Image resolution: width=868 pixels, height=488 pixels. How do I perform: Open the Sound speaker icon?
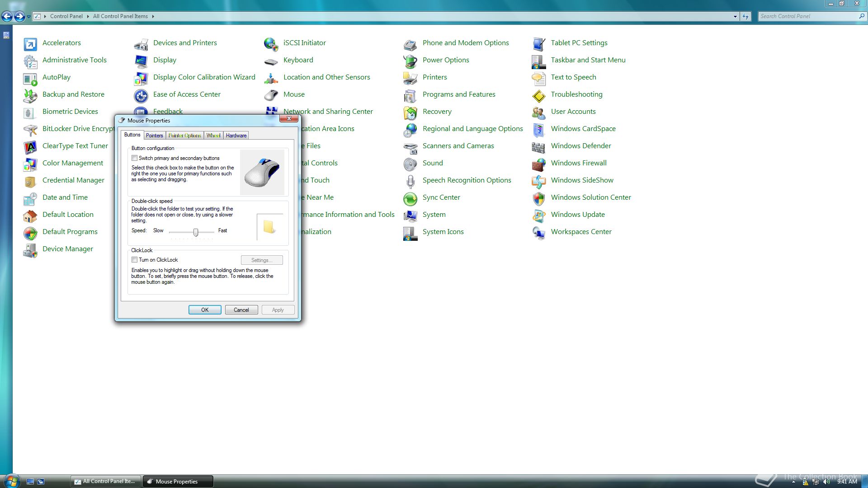coord(410,164)
